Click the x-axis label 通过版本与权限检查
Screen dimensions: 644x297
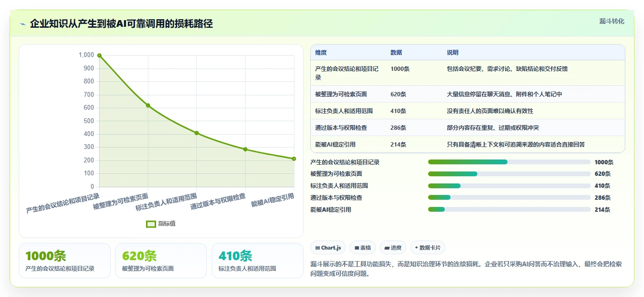[218, 201]
